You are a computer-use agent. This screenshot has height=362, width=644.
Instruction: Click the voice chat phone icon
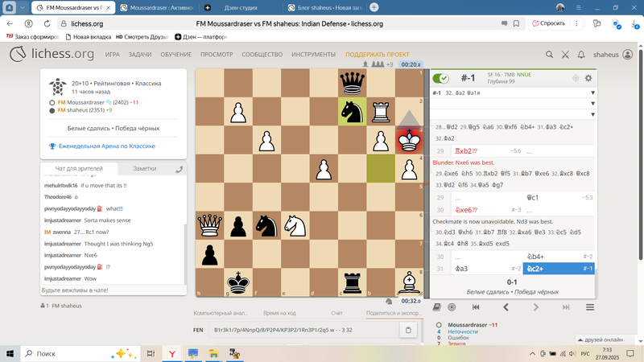(x=179, y=169)
